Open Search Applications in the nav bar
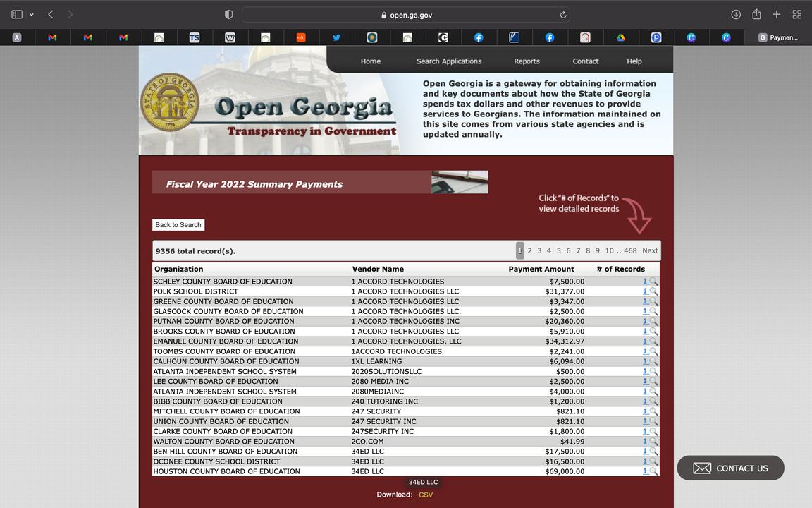 tap(449, 61)
